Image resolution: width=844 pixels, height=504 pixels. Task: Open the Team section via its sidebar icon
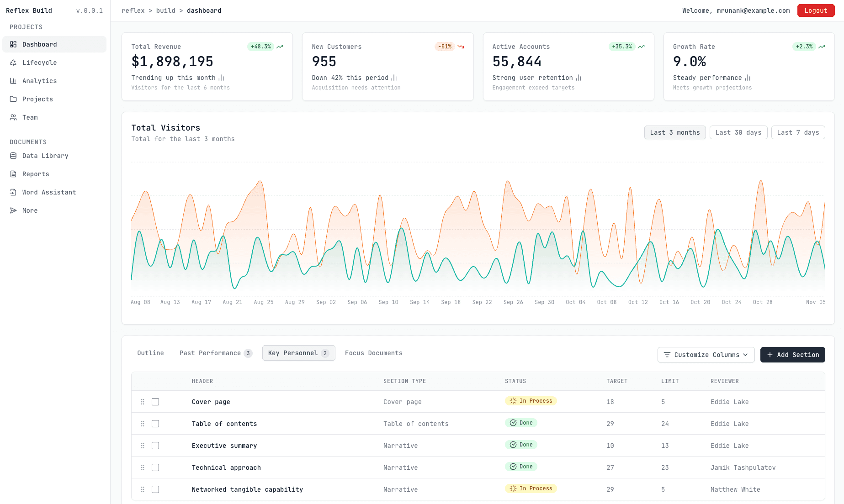14,117
